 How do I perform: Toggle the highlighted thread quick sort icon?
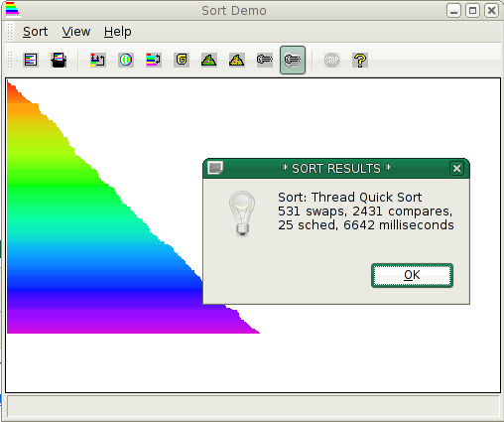[293, 61]
